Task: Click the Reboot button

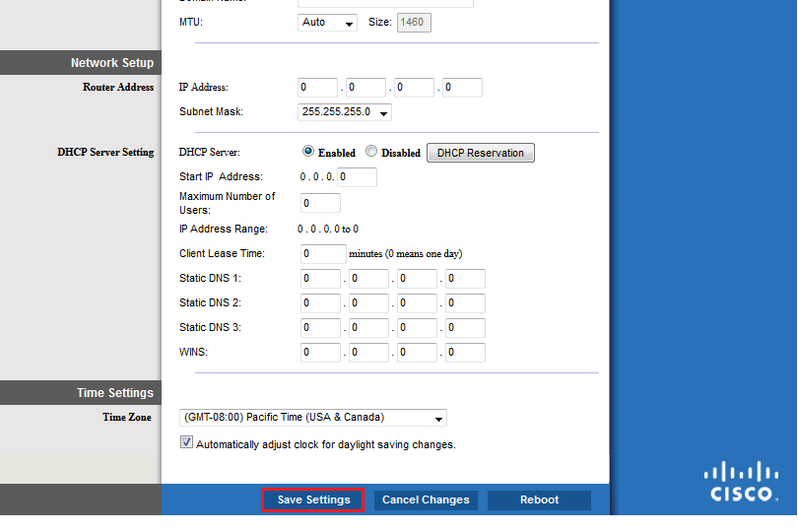Action: click(x=540, y=499)
